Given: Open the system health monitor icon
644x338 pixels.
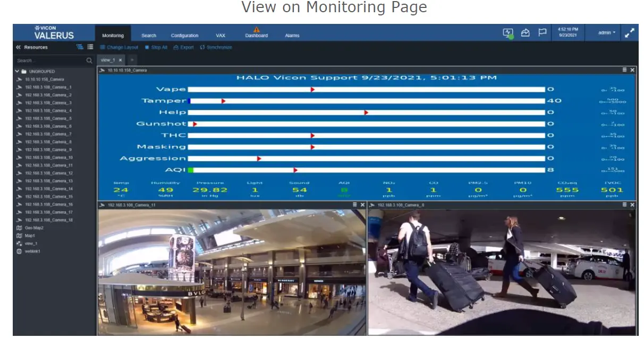Looking at the screenshot, I should [x=508, y=33].
